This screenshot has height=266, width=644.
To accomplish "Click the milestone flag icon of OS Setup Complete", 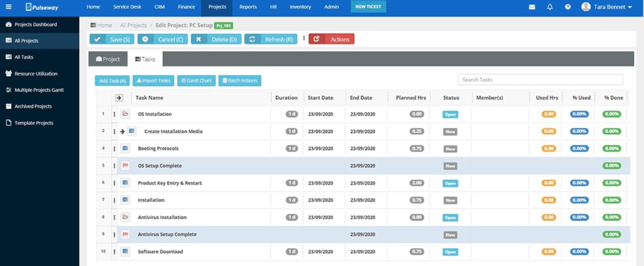I will (x=125, y=166).
